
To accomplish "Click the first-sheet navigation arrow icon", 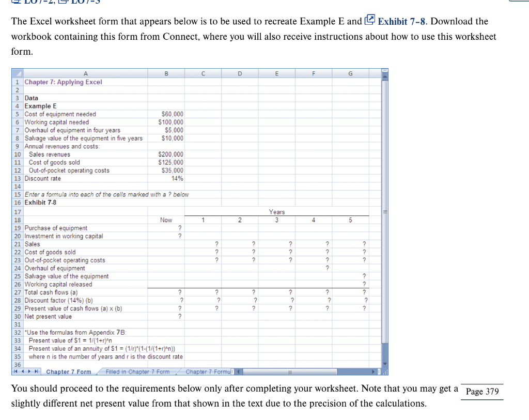I will tap(14, 371).
